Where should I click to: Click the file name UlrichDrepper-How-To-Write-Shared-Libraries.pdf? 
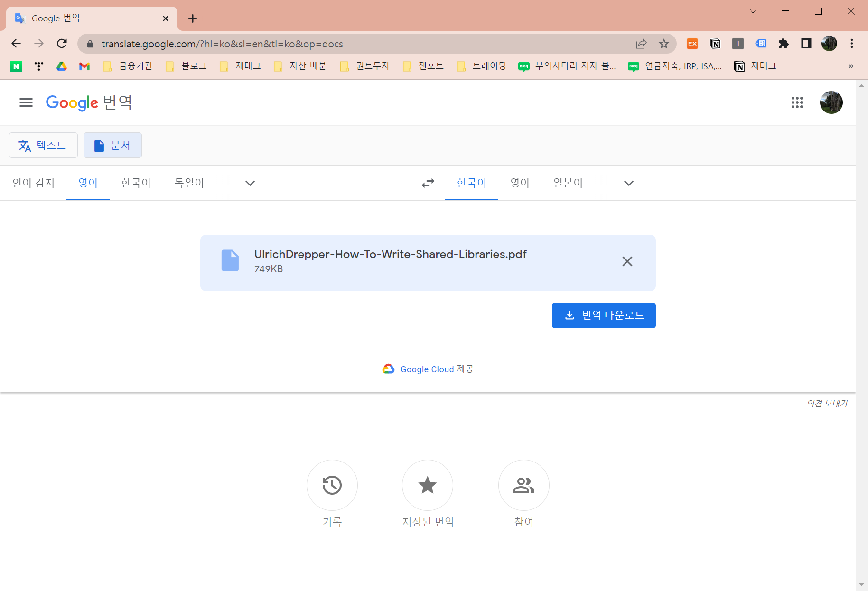point(390,254)
